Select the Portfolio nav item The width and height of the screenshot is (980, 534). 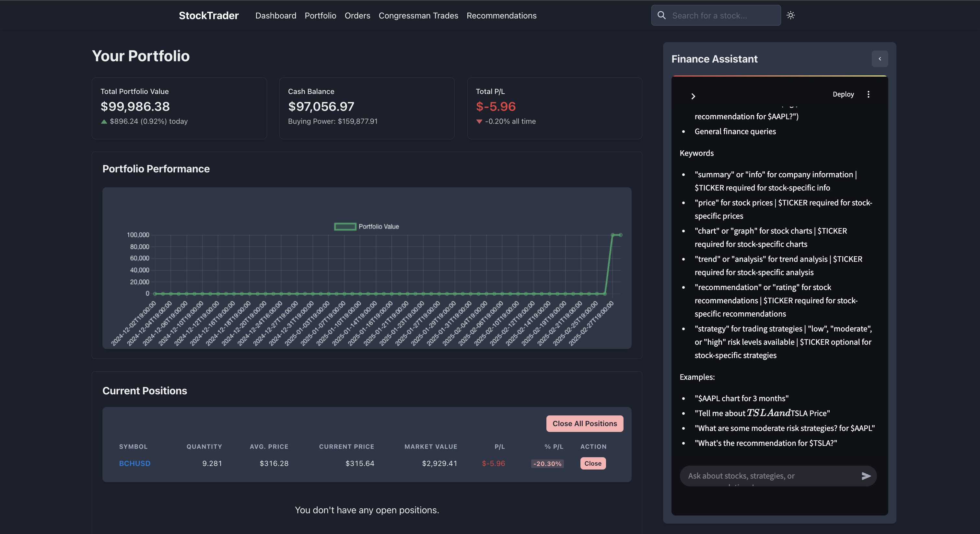click(320, 16)
